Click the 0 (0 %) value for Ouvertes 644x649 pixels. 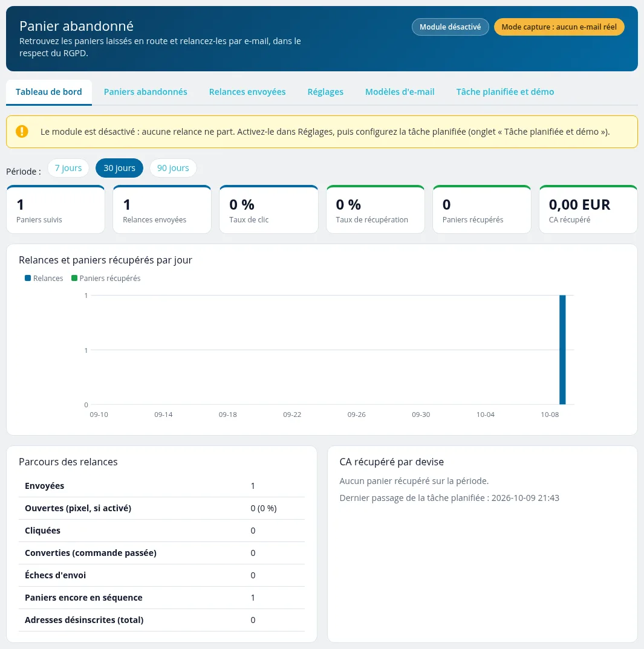point(264,508)
